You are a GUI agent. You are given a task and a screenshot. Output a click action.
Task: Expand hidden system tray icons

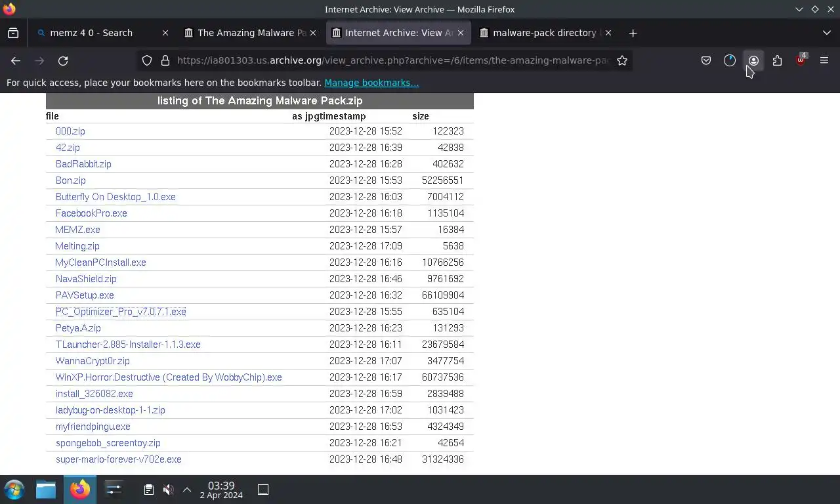tap(187, 490)
